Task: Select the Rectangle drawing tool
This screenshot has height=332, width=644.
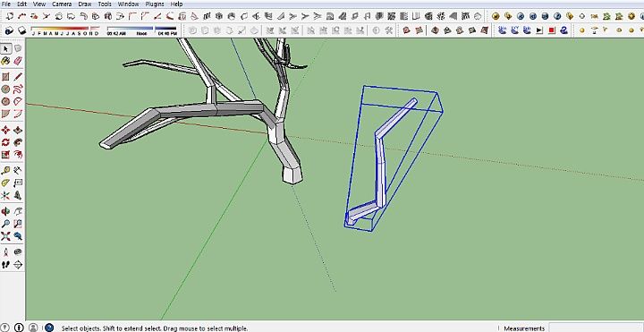Action: [x=5, y=77]
